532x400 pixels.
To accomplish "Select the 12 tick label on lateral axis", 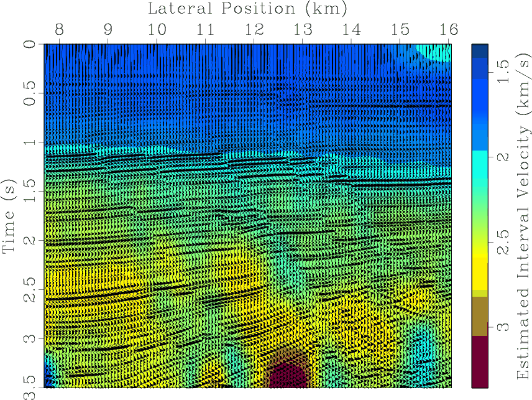I will tap(254, 30).
